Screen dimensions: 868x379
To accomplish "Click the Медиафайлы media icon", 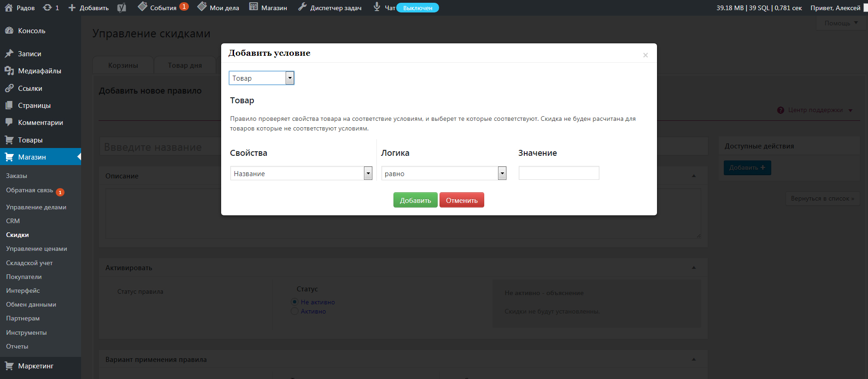I will 9,71.
